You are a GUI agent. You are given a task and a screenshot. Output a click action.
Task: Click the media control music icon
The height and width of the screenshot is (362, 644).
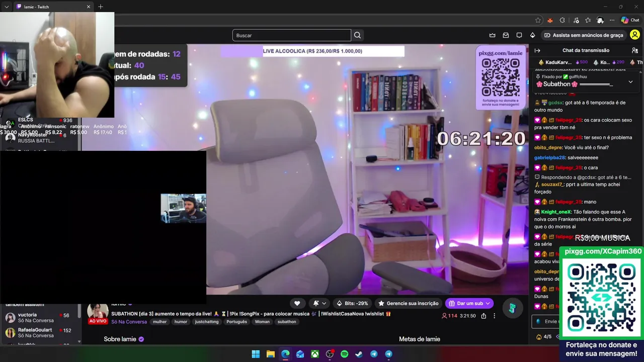tap(575, 20)
